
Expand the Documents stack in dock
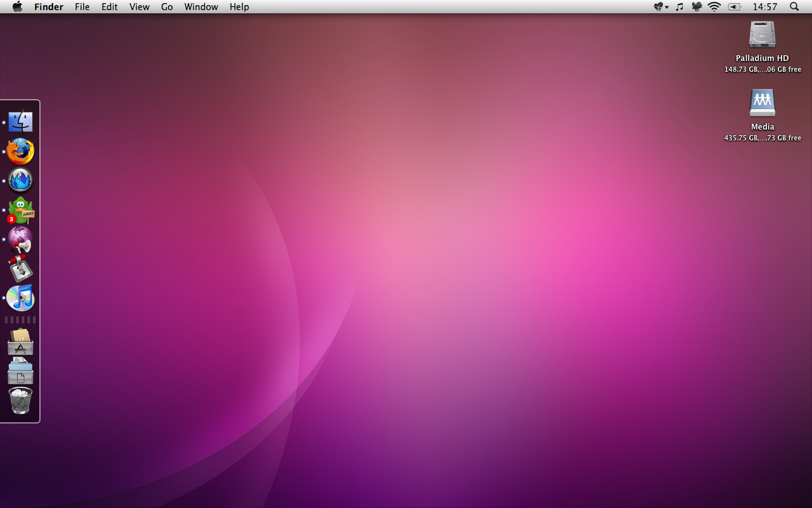[20, 371]
